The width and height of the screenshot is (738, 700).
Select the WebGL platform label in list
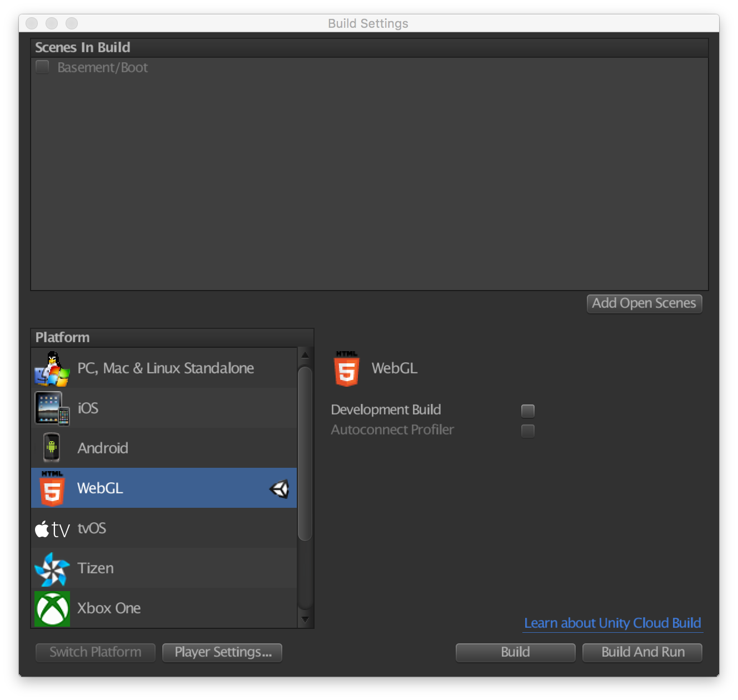coord(100,488)
